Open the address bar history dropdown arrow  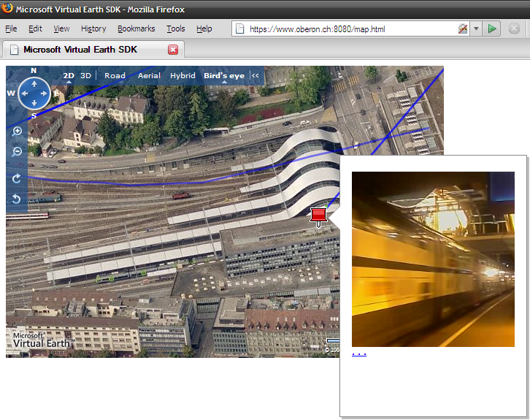tap(476, 29)
